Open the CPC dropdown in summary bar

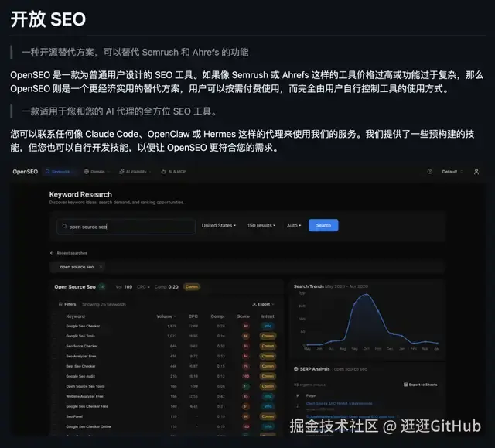click(143, 286)
